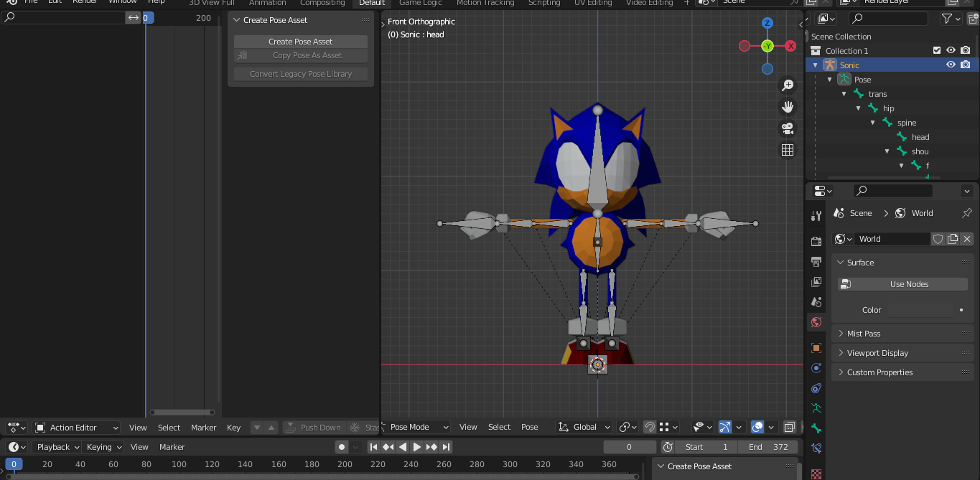The height and width of the screenshot is (480, 980).
Task: Open the Texture properties tab (checker icon)
Action: [x=816, y=473]
